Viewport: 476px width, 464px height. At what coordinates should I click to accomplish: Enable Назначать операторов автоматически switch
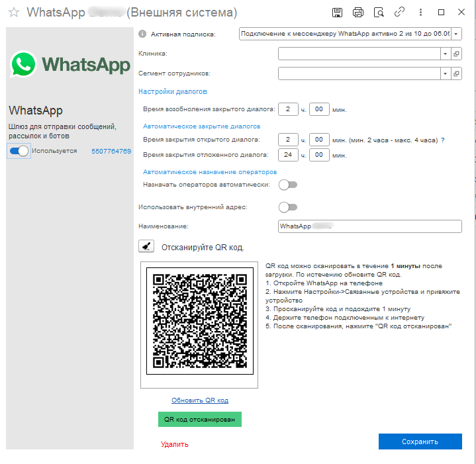288,185
